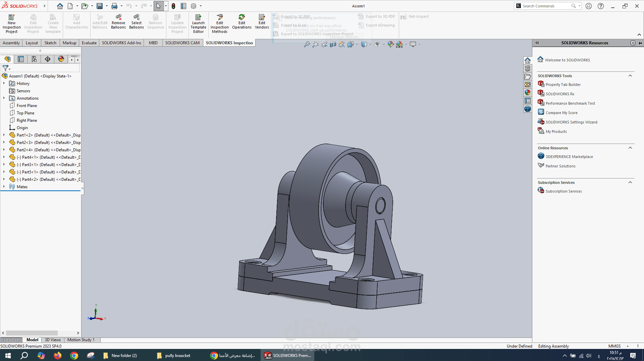This screenshot has height=361, width=644.
Task: Open Motion Study 1 tab
Action: click(x=81, y=340)
